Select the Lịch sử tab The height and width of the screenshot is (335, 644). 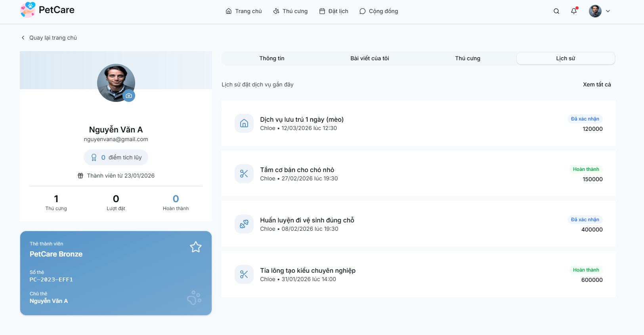coord(566,58)
